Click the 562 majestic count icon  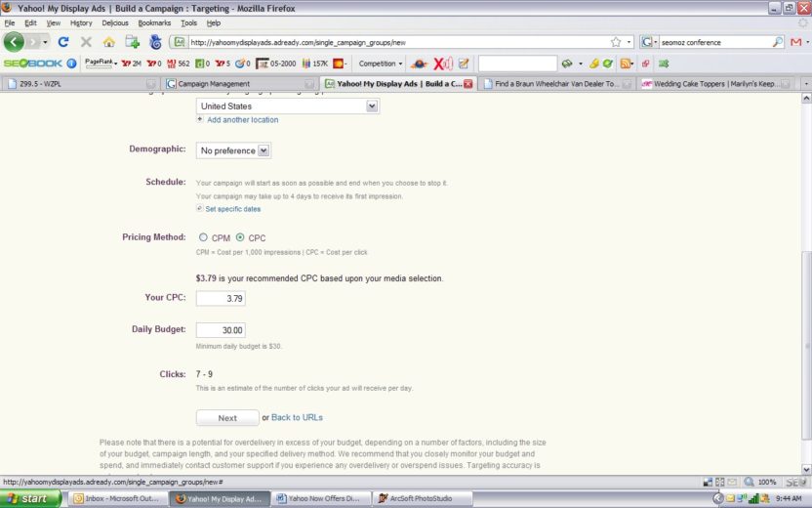tap(179, 63)
